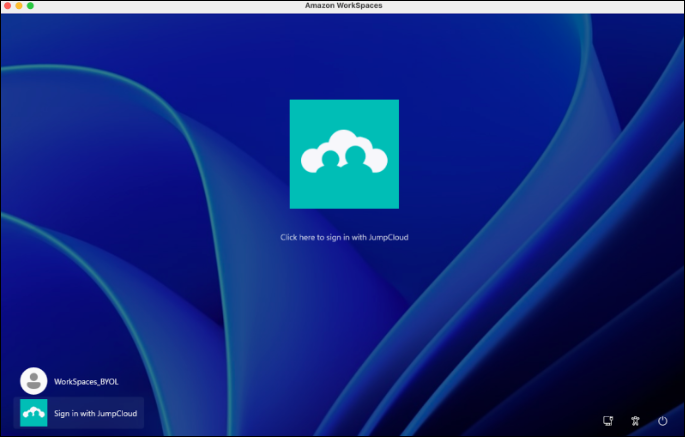Click empty title bar area right of title

[524, 6]
